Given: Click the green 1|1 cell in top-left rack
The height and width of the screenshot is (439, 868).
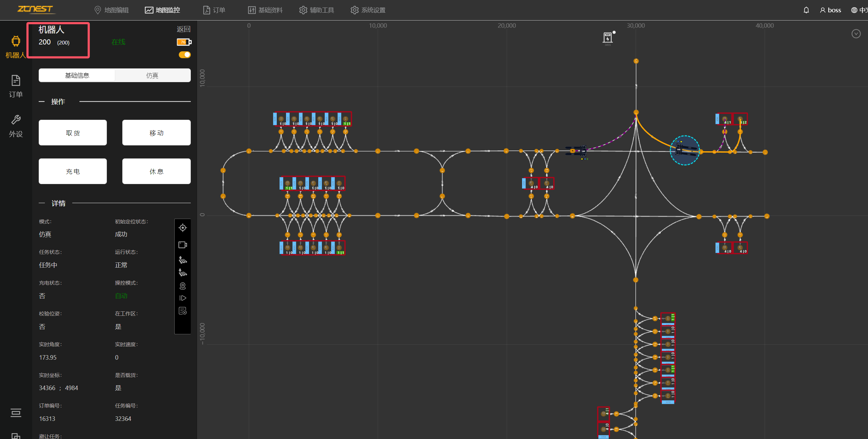Looking at the screenshot, I should tap(347, 124).
